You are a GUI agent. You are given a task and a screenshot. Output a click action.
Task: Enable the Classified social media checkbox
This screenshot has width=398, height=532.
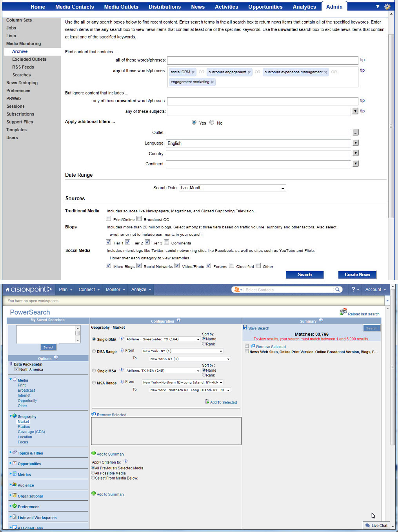point(231,265)
